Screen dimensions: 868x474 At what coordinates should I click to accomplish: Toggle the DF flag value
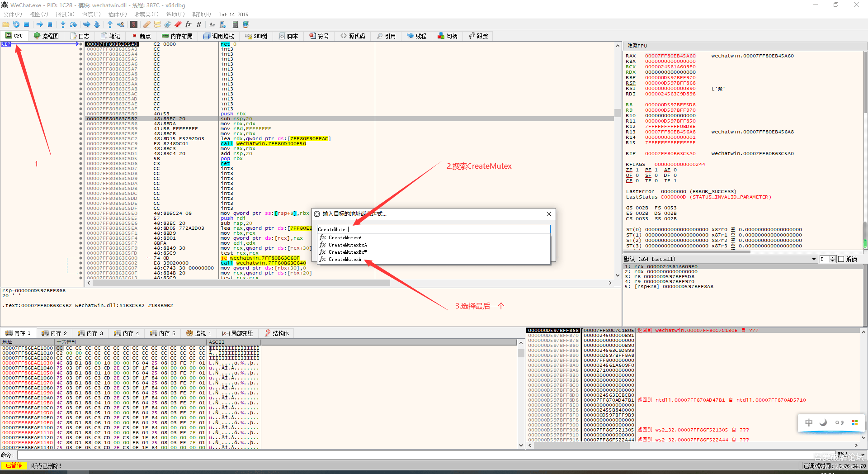click(x=675, y=175)
